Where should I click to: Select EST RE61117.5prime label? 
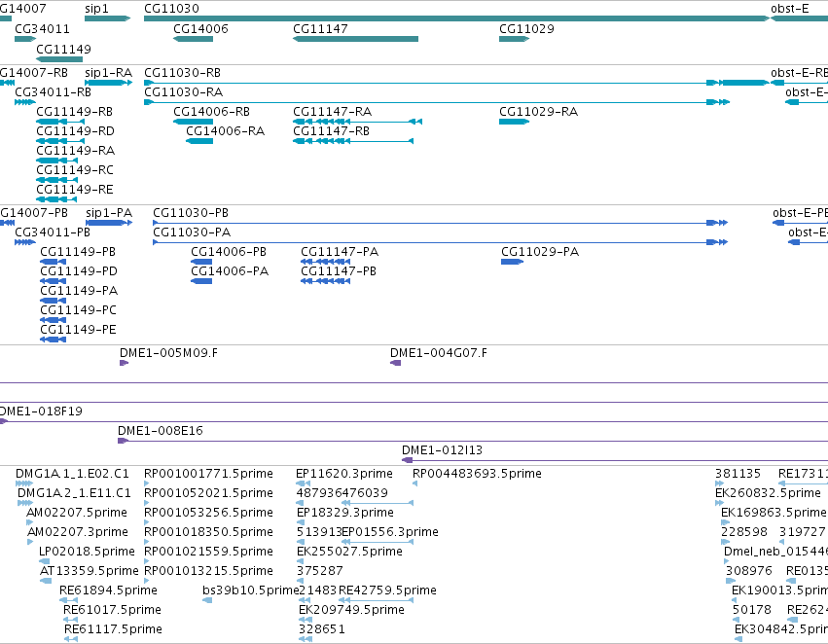click(x=113, y=629)
